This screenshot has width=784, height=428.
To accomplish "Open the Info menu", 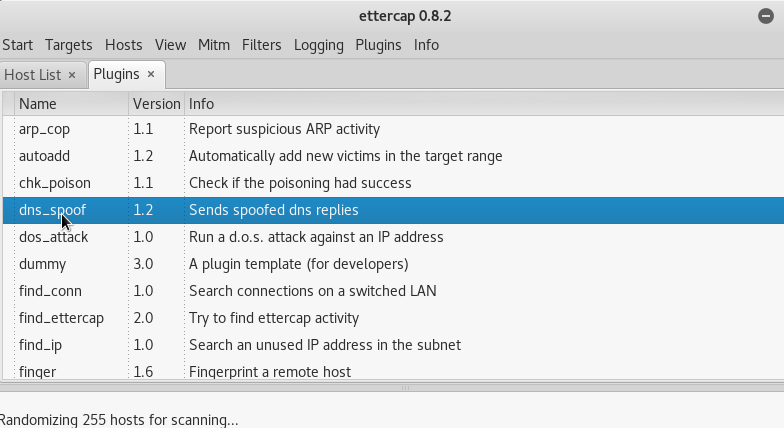I will click(x=426, y=45).
